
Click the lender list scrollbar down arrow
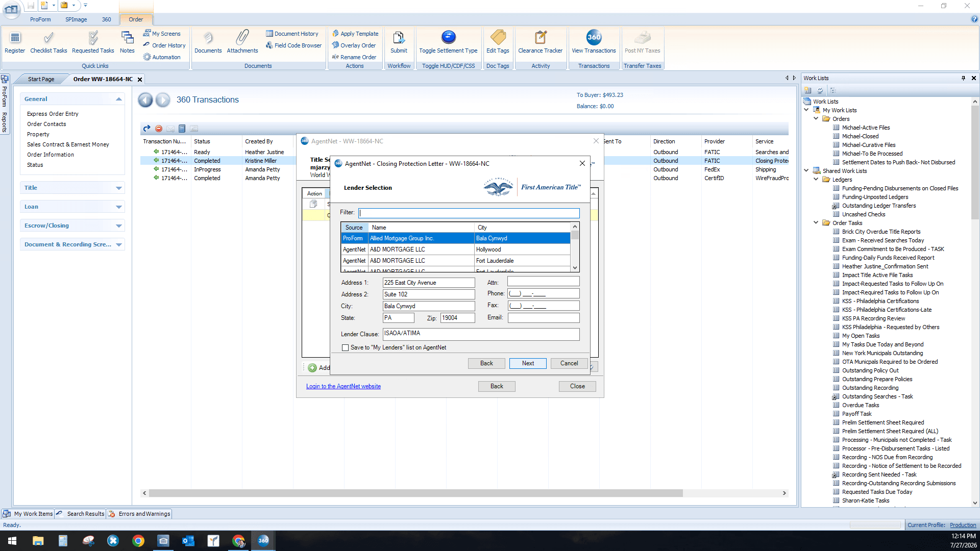tap(575, 268)
